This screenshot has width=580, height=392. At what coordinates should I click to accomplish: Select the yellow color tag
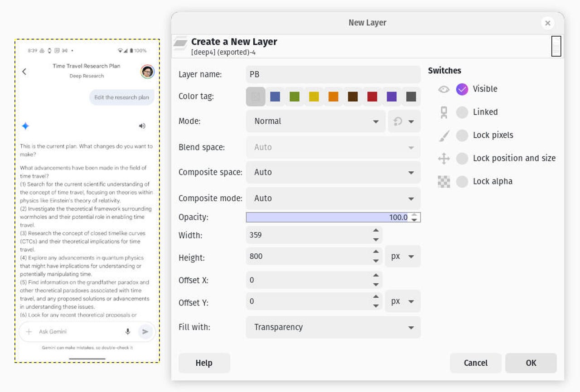[x=314, y=97]
